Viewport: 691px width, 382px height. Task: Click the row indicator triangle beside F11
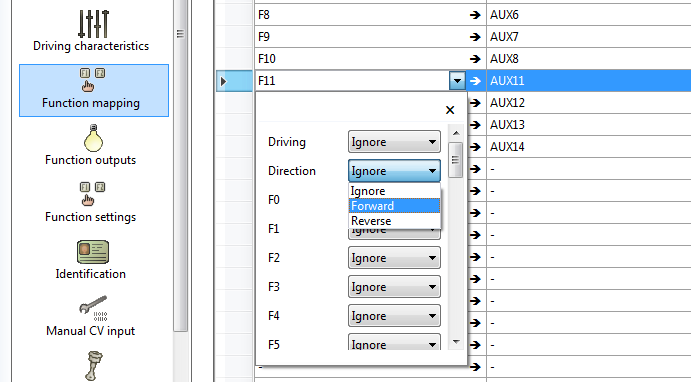click(x=223, y=81)
